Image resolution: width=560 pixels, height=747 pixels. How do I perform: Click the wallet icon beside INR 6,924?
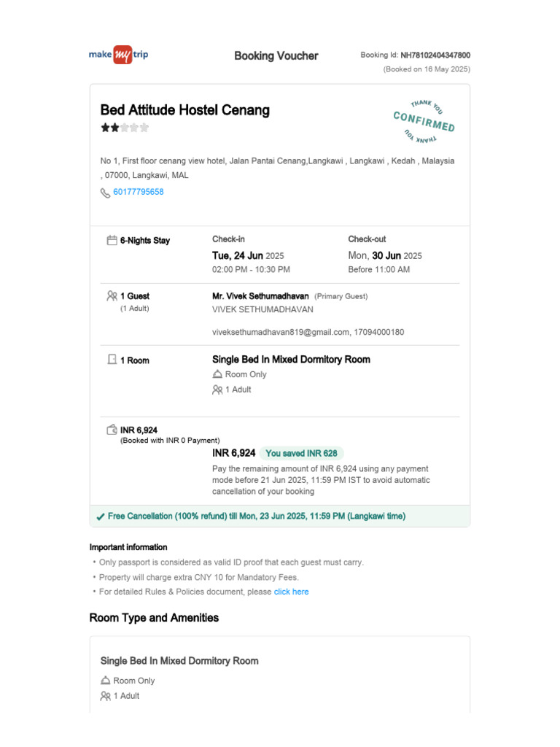[x=112, y=430]
